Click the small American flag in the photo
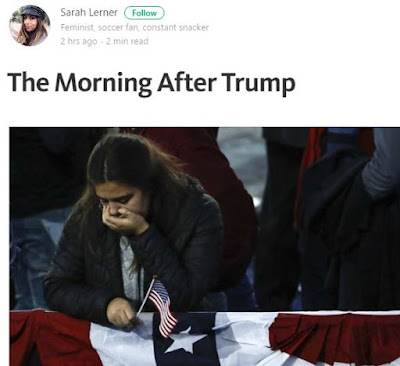400x366 pixels. click(x=162, y=307)
